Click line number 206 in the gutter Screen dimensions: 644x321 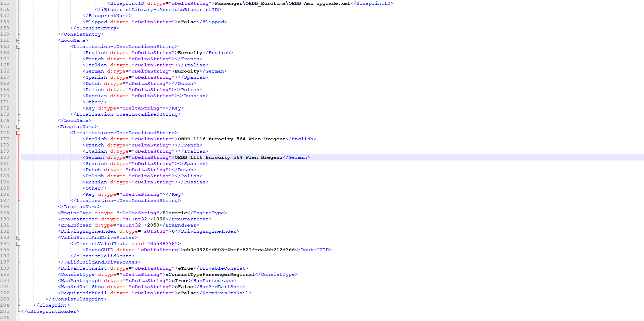(x=5, y=318)
